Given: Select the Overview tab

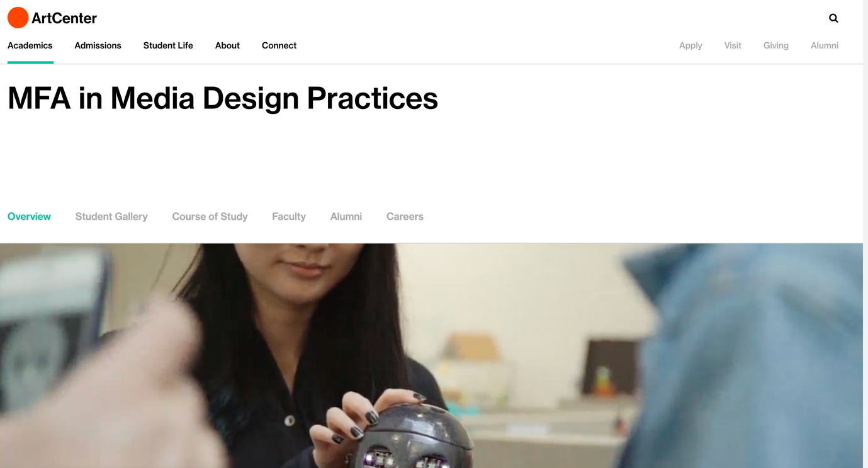Looking at the screenshot, I should 29,217.
